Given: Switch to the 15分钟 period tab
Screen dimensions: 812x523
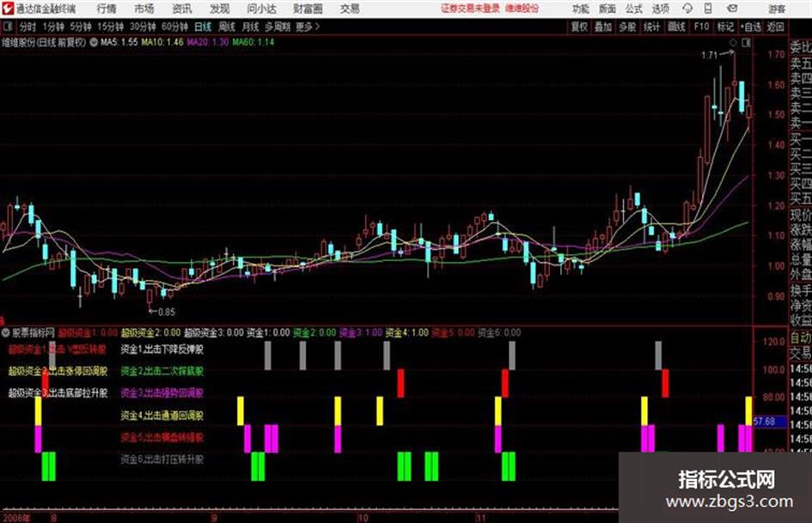Looking at the screenshot, I should 110,27.
